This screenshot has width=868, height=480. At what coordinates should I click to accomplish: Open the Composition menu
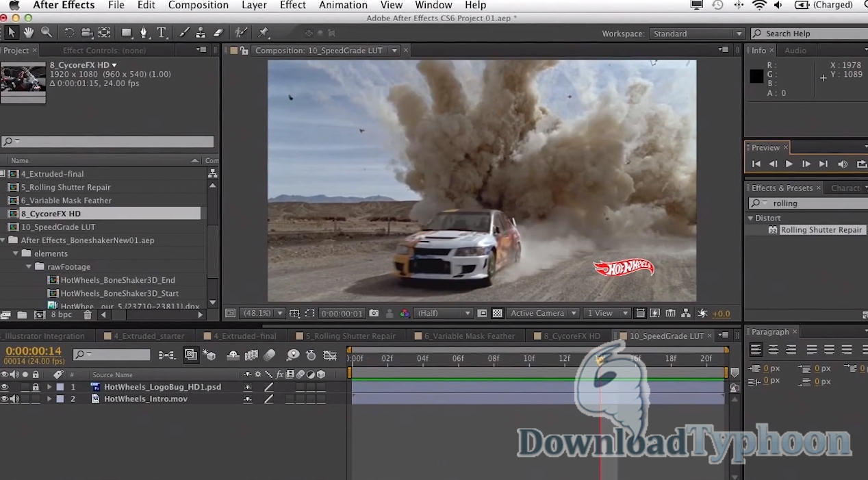point(197,5)
